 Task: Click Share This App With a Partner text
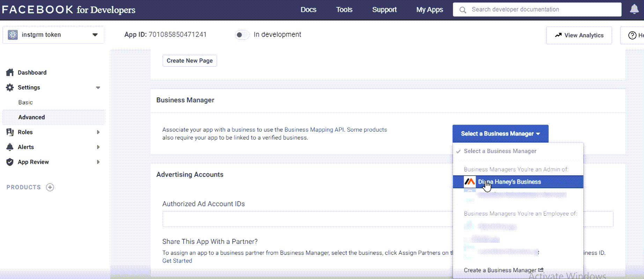210,242
